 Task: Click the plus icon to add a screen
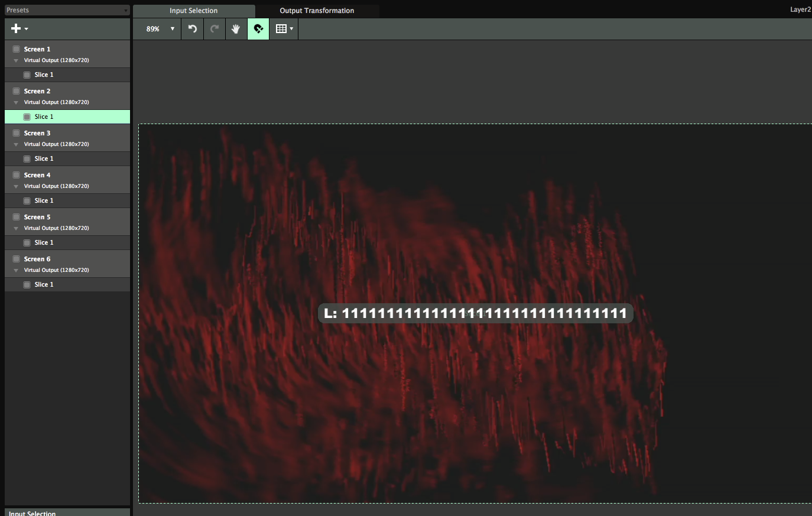click(x=17, y=28)
